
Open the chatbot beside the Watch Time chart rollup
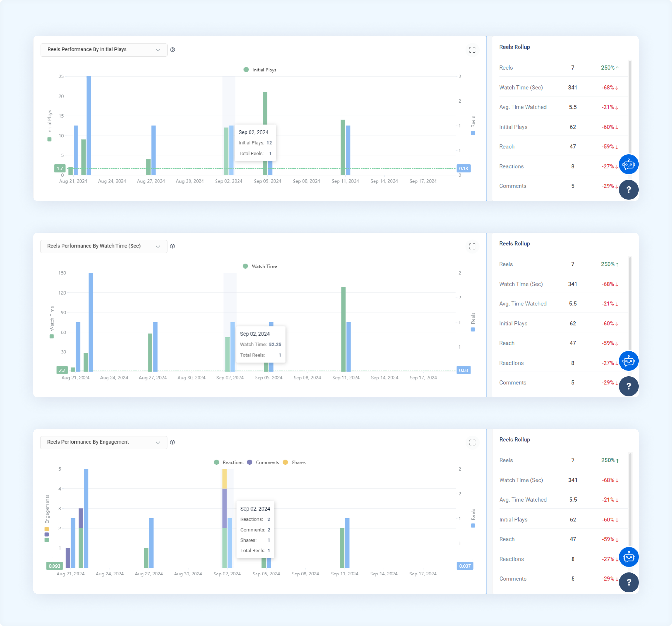tap(628, 361)
